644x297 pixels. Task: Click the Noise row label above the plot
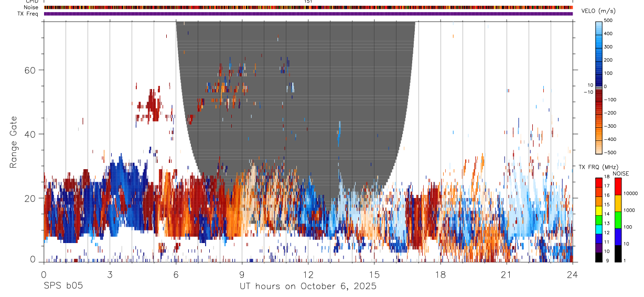tap(31, 7)
